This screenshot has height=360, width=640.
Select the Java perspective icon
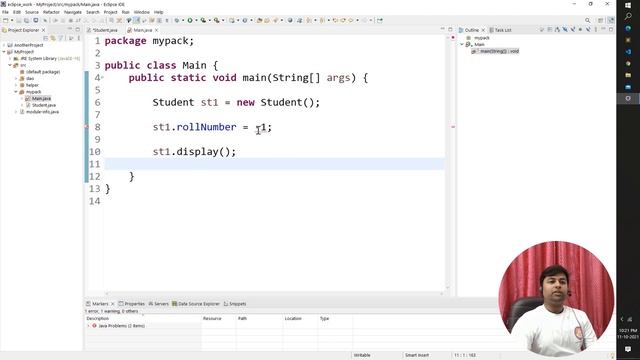(x=611, y=20)
